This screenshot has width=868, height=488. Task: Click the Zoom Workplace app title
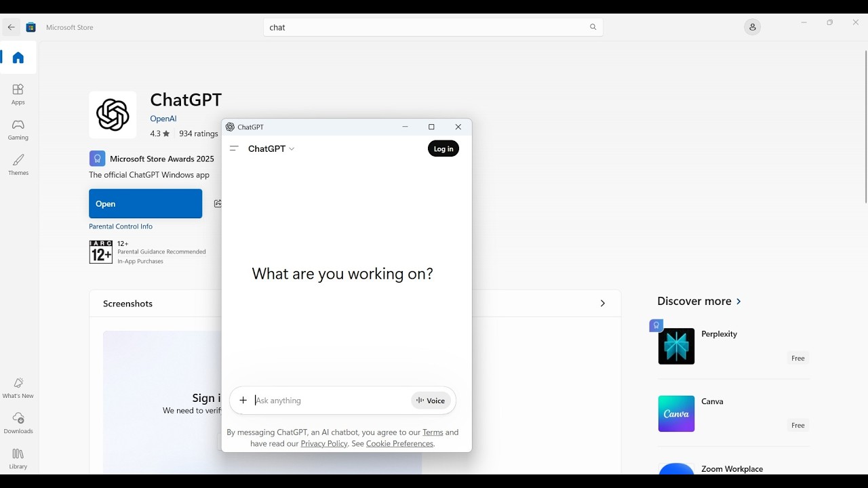(x=732, y=469)
